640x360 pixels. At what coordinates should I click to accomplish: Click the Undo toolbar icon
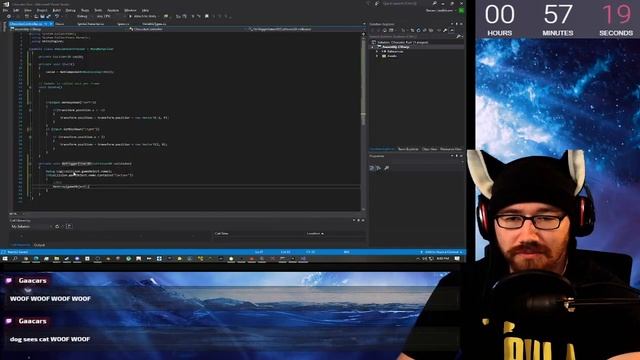point(57,16)
